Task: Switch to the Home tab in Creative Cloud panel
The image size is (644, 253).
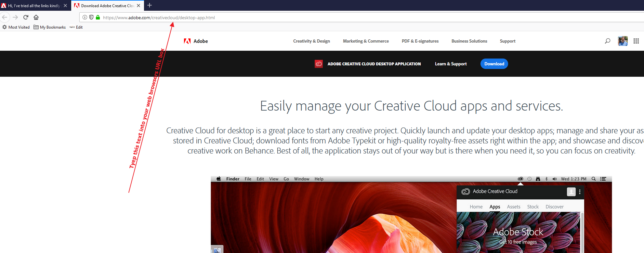Action: pyautogui.click(x=476, y=207)
